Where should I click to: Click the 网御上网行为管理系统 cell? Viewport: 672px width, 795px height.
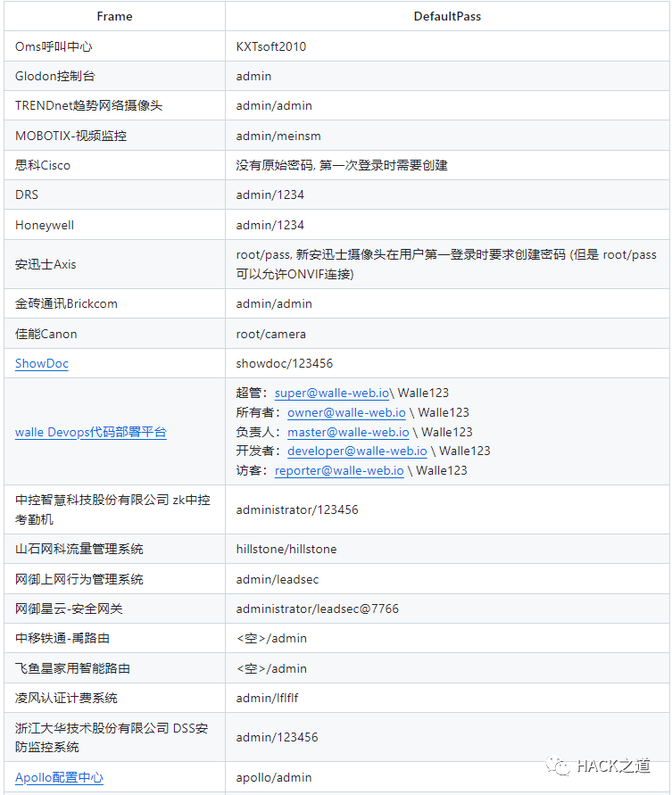click(x=114, y=579)
